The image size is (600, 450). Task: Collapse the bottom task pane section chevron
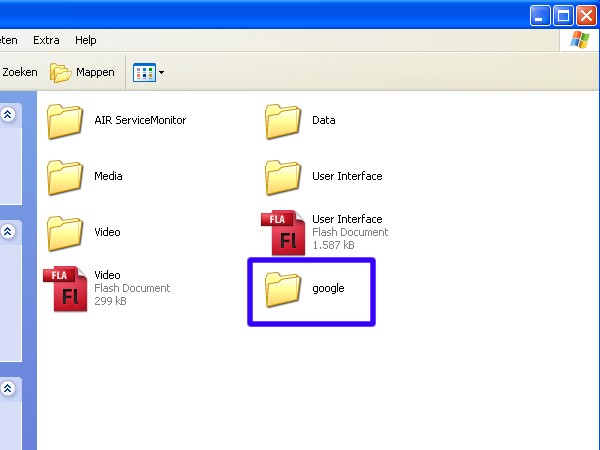tap(9, 387)
